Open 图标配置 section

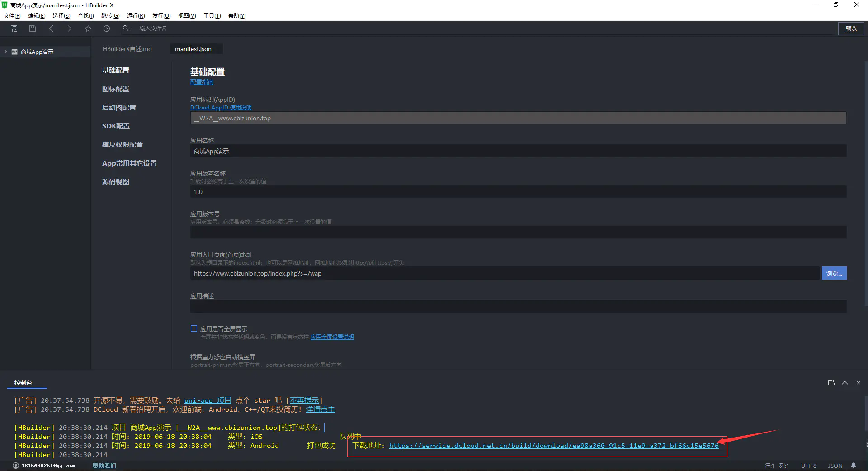(116, 89)
